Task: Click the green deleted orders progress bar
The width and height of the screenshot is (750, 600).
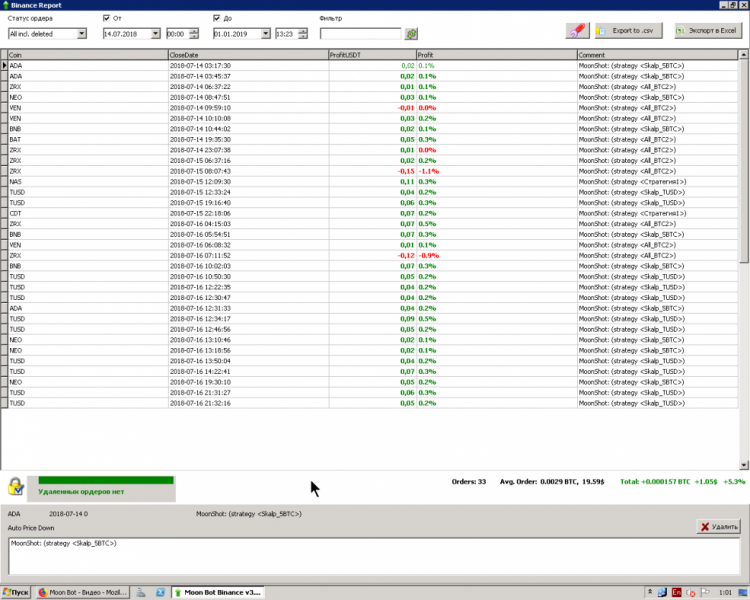Action: tap(106, 480)
